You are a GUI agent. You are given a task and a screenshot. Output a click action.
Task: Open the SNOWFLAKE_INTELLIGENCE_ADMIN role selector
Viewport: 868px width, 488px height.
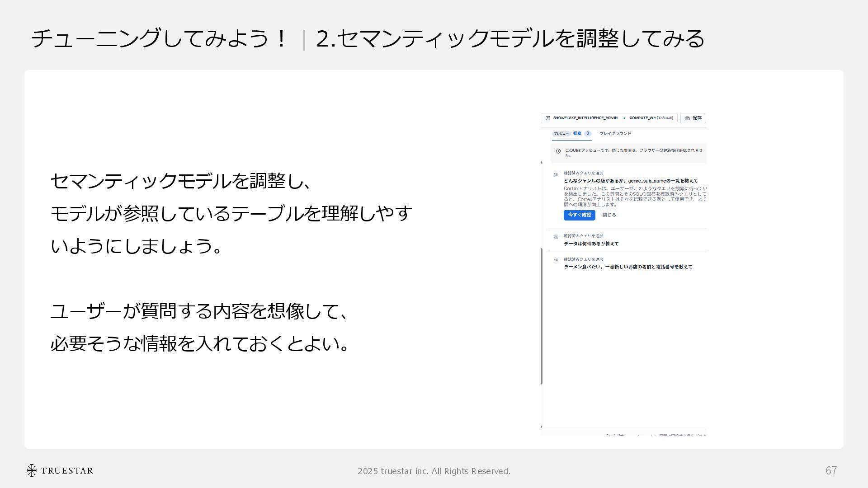(x=585, y=118)
